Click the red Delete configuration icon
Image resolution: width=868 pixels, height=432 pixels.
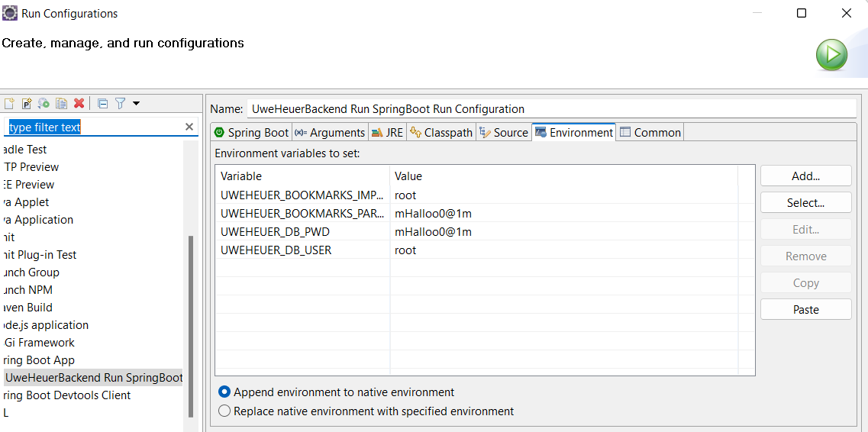click(79, 103)
